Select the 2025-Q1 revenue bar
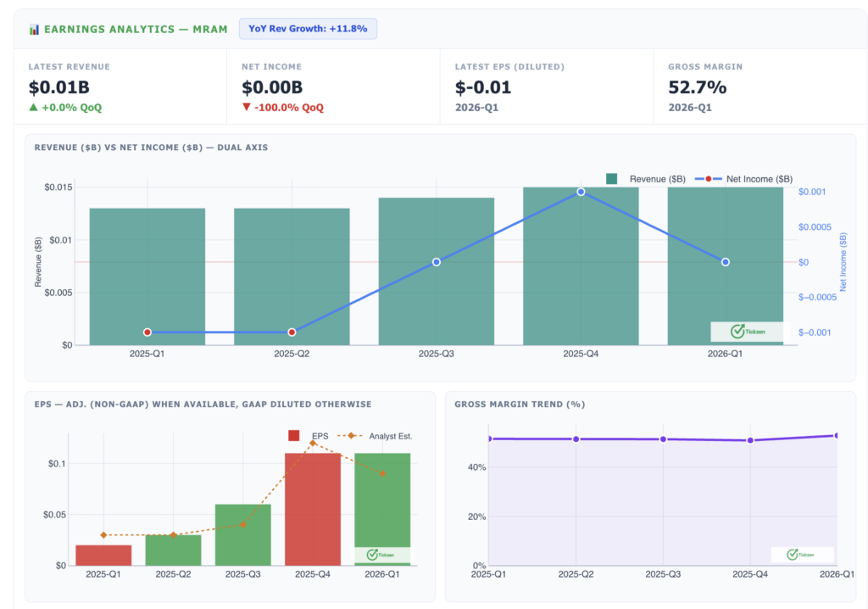Image resolution: width=868 pixels, height=609 pixels. point(147,277)
